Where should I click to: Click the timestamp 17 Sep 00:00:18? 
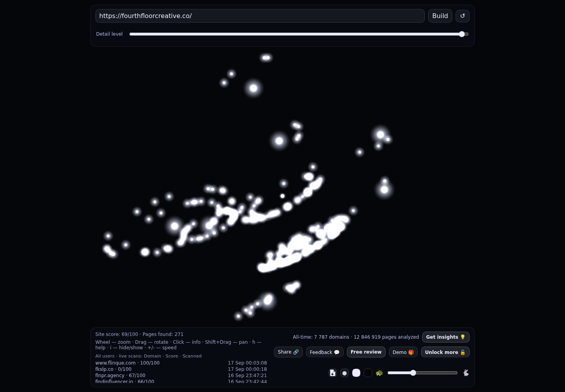pyautogui.click(x=247, y=369)
